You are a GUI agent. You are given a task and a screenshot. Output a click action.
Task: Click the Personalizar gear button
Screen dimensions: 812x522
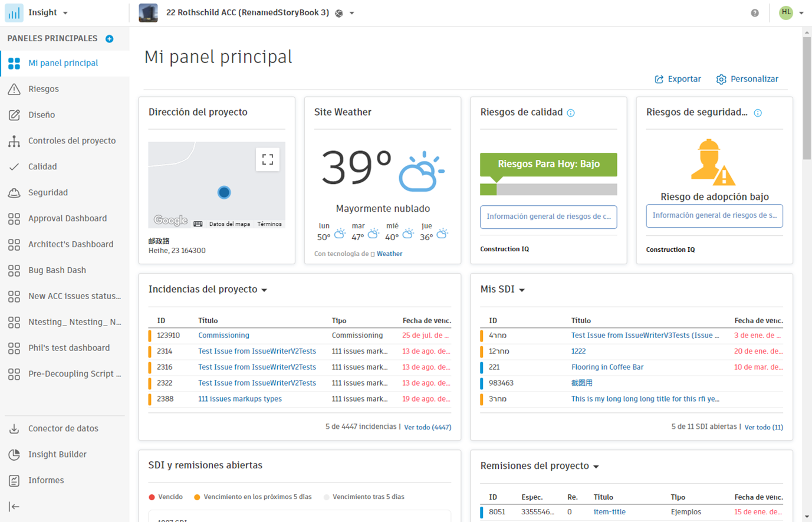747,79
